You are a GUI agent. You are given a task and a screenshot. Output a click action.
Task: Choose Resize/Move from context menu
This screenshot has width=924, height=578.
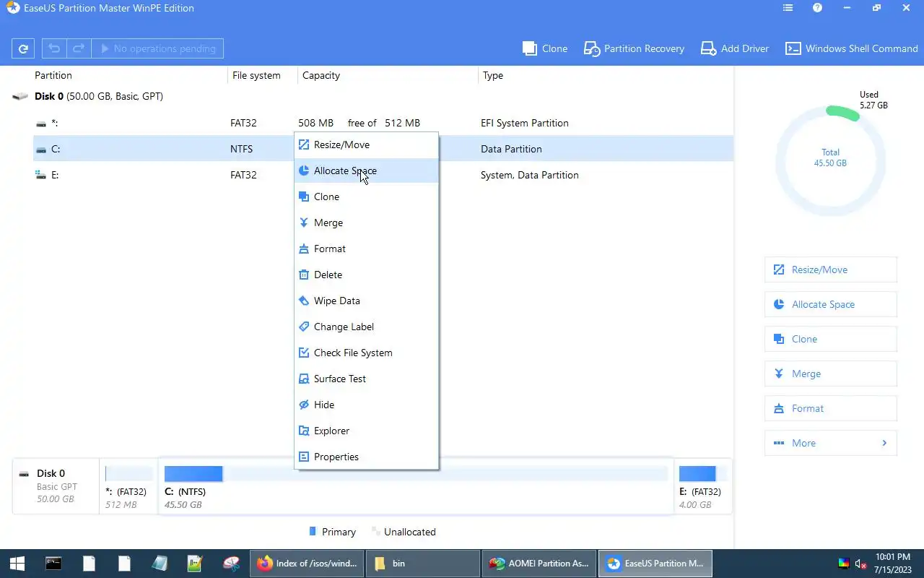coord(366,144)
